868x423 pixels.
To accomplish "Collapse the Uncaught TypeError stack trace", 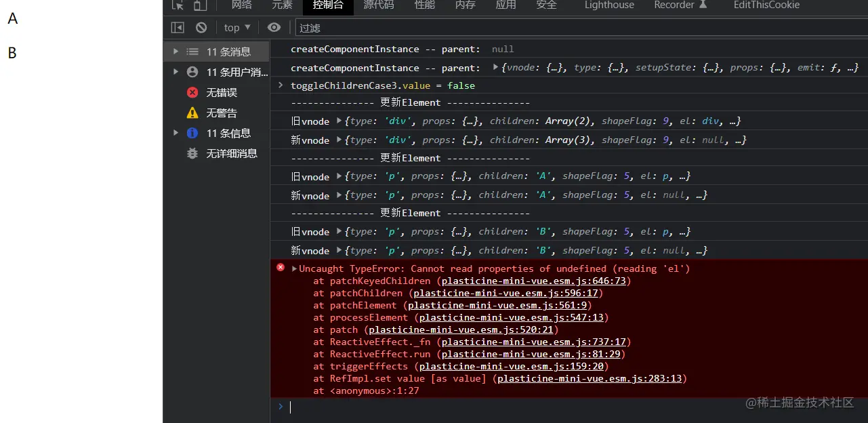I will [295, 268].
